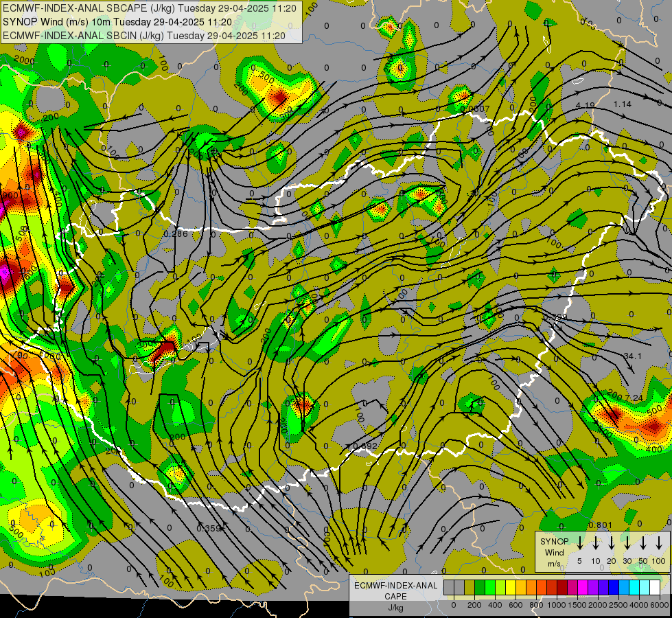Click the '1.14' value on the map
Image resolution: width=672 pixels, height=618 pixels.
[x=623, y=104]
